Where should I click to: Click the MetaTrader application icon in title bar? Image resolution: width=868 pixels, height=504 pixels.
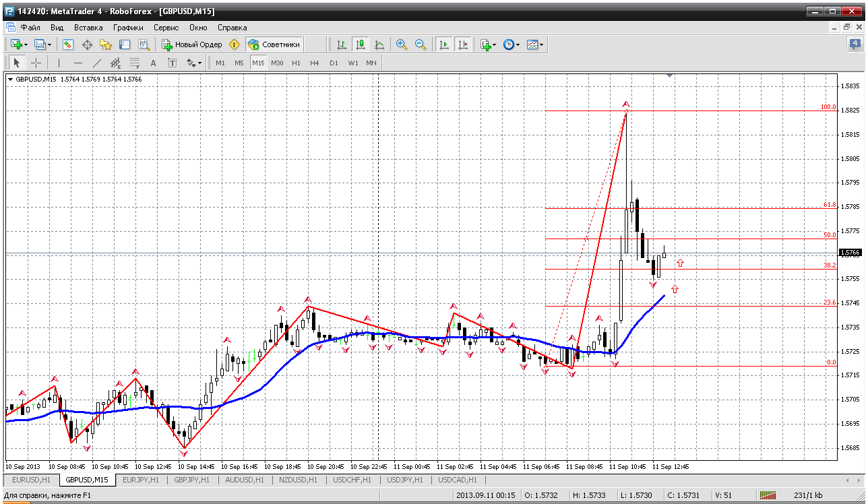coord(8,11)
